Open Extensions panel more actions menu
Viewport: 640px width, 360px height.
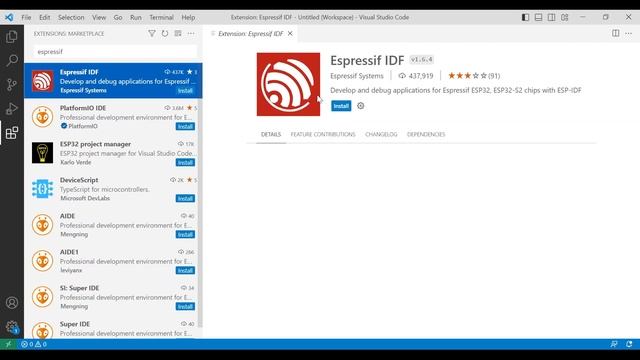191,33
